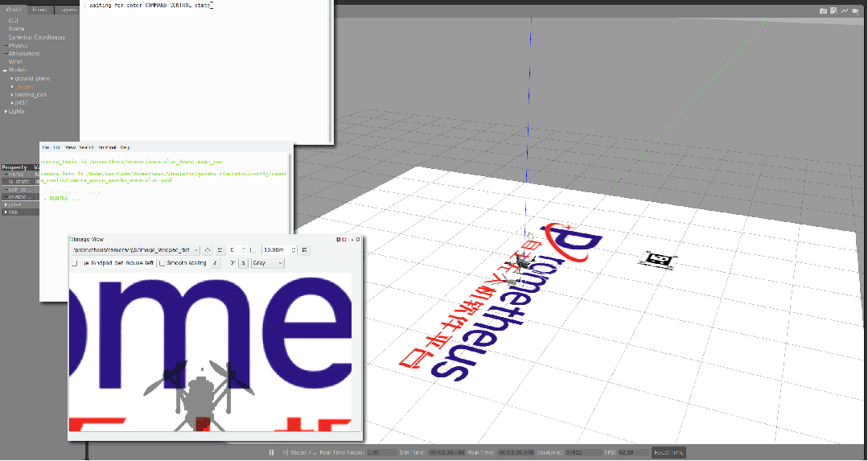
Task: Enable Smooth scaling checkbox
Action: pyautogui.click(x=162, y=263)
